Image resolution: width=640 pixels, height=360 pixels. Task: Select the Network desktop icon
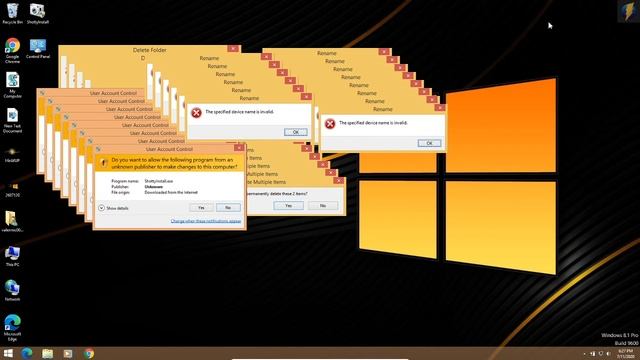tap(12, 291)
